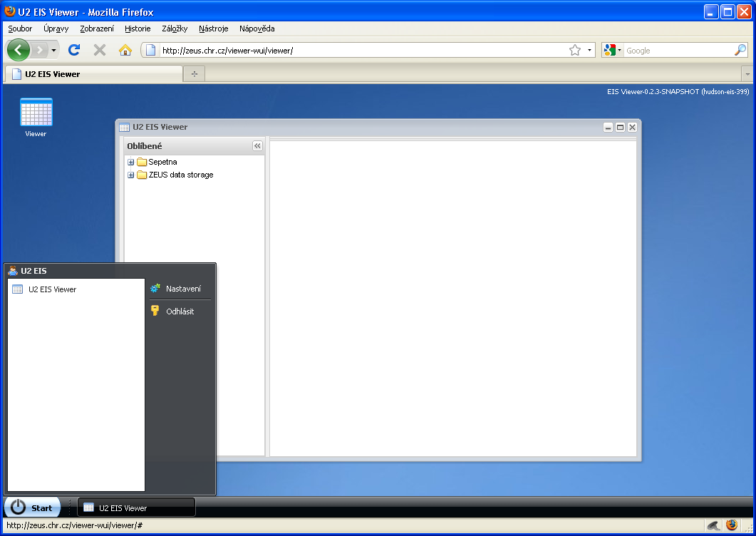Screen dimensions: 756x536
Task: Click the browser Home icon
Action: [x=125, y=50]
